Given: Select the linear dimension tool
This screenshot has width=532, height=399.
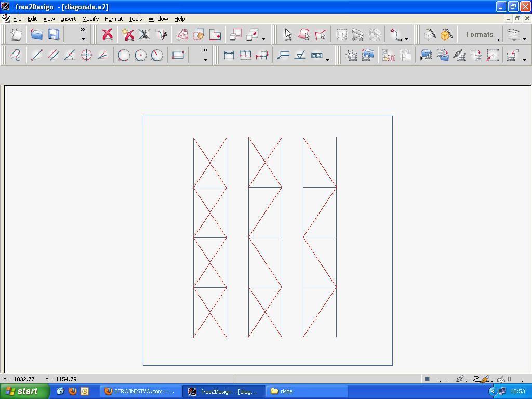Looking at the screenshot, I should tap(229, 55).
